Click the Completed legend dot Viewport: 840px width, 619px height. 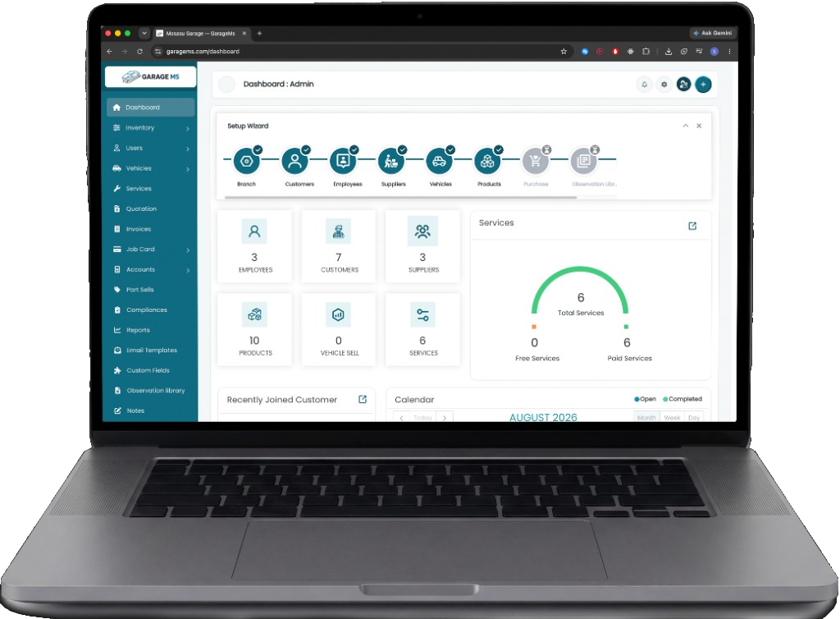pos(665,399)
